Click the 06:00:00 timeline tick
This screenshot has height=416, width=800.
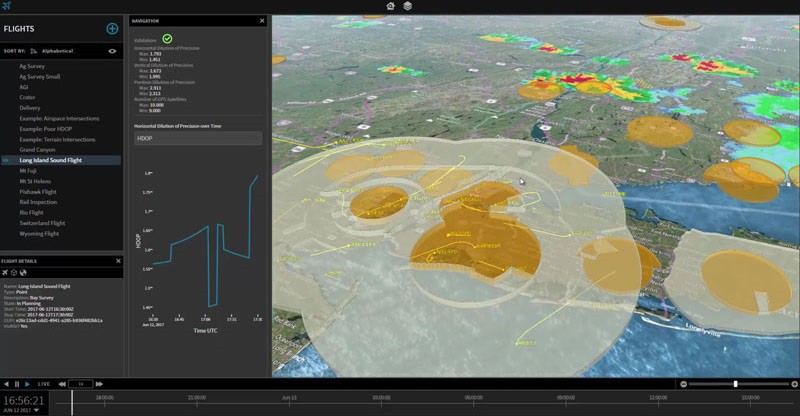pos(474,397)
